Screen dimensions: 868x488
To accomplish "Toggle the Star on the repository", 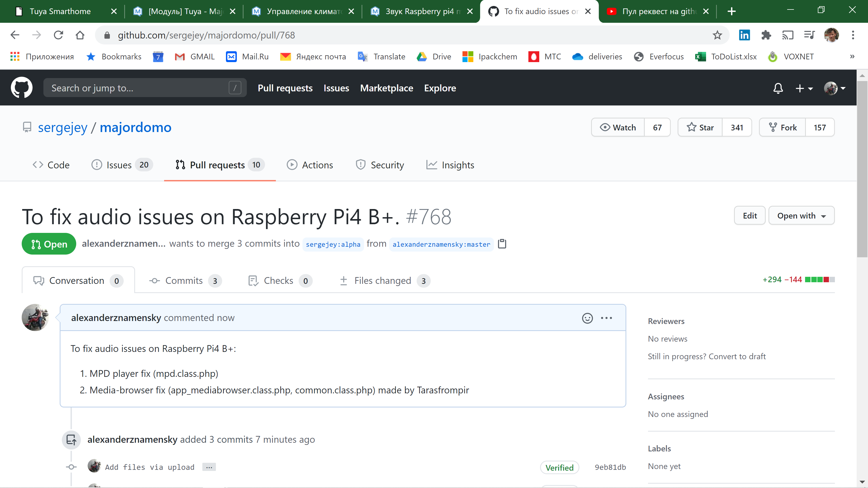I will (x=700, y=127).
